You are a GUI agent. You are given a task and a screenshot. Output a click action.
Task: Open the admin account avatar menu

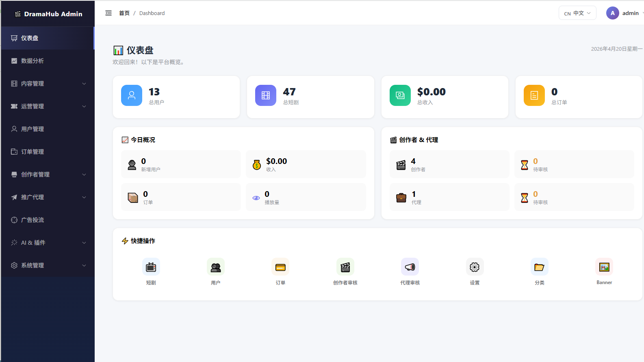(x=613, y=13)
